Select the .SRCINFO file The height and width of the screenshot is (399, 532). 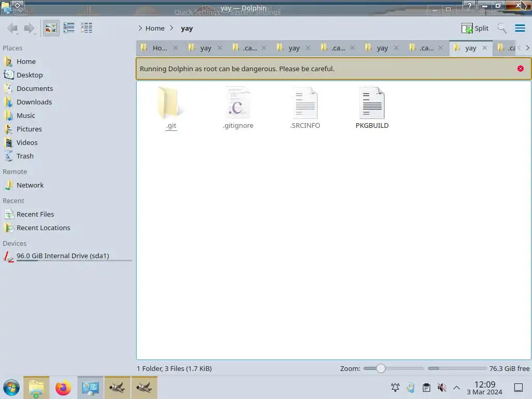tap(305, 108)
